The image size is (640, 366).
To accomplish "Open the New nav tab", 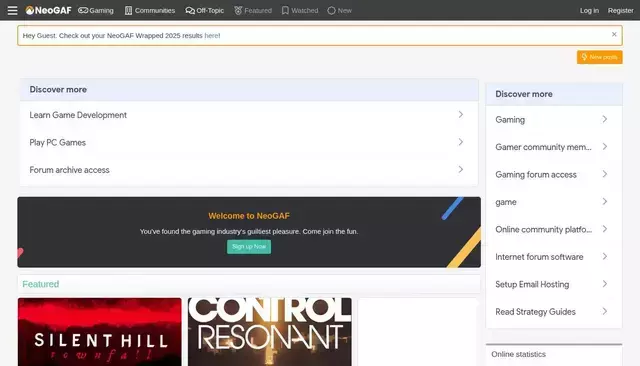I will coord(340,10).
